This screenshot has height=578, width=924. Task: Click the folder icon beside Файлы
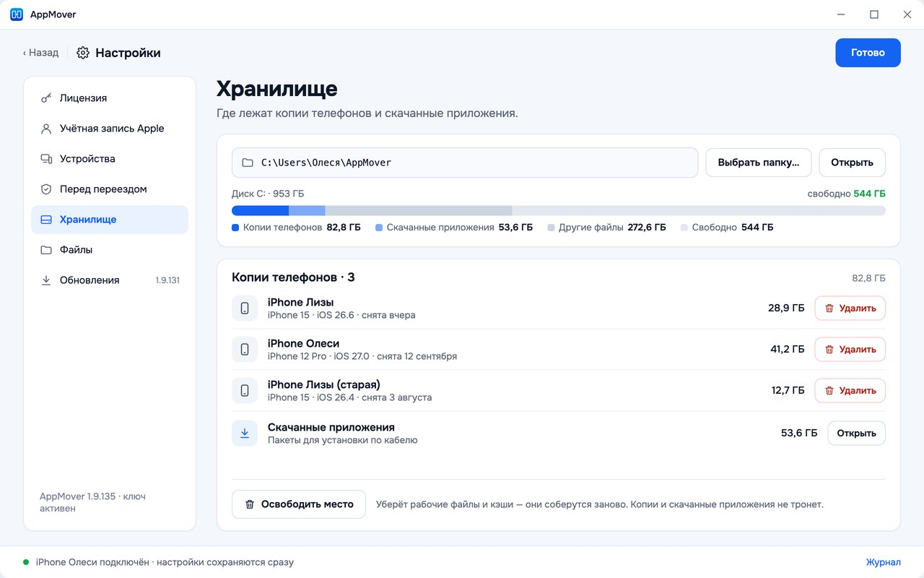[46, 250]
